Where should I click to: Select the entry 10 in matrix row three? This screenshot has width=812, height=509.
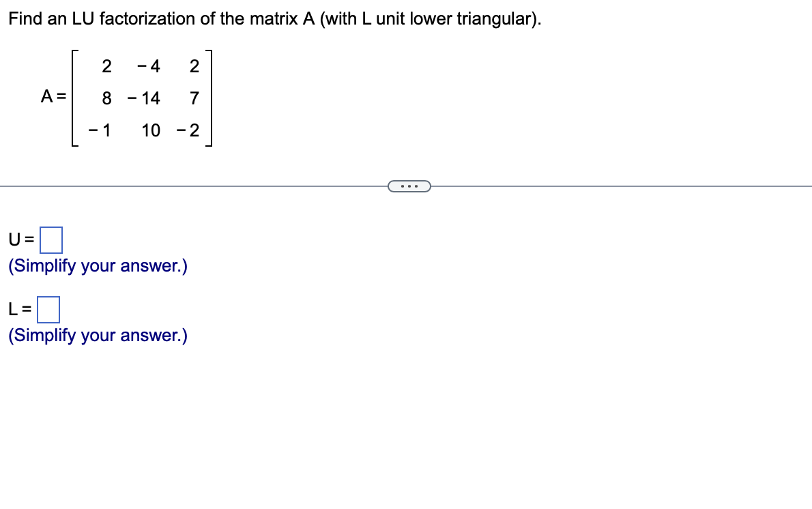click(151, 130)
